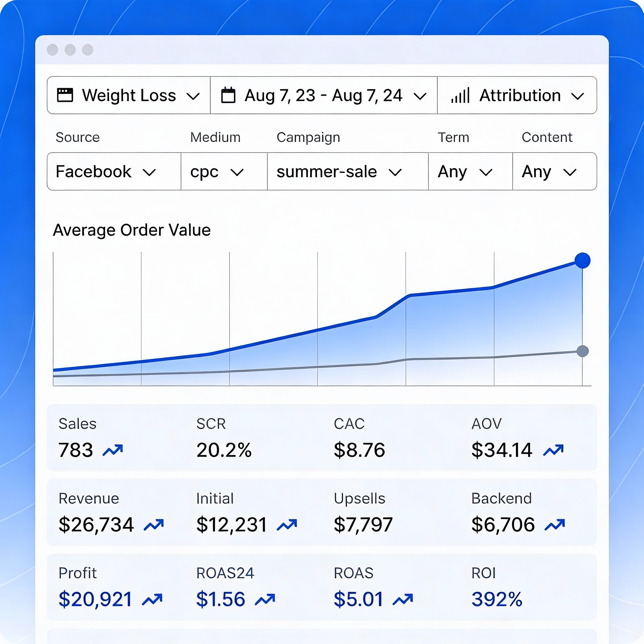Click the ROI 392% metric value
Screen dimensions: 644x644
click(x=497, y=599)
